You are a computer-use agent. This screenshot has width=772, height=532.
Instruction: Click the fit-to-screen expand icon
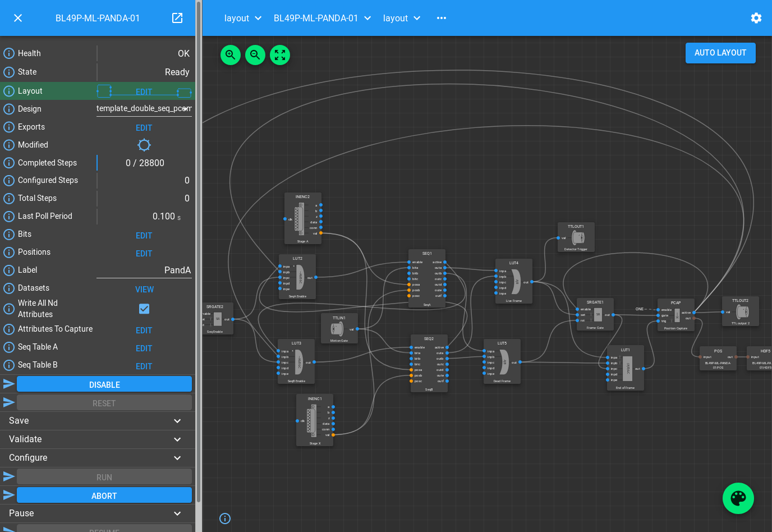click(280, 55)
